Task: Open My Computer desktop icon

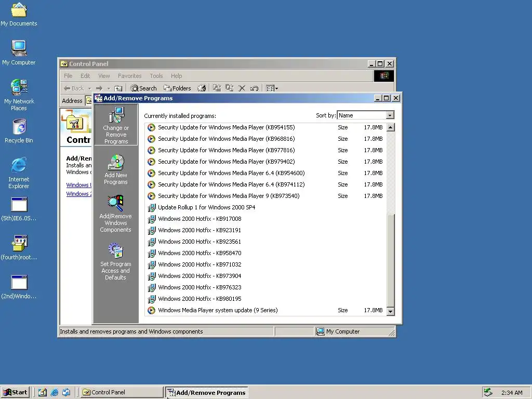Action: pos(19,52)
